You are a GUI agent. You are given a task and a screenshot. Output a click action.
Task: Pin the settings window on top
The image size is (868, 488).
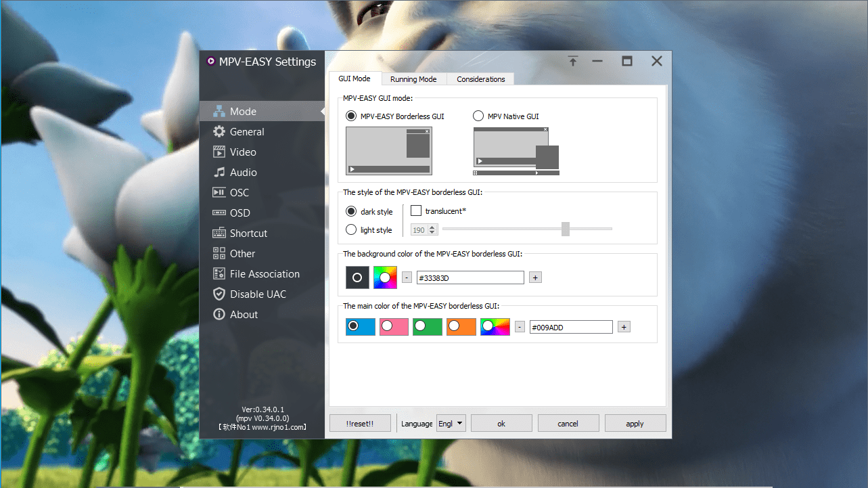[573, 62]
